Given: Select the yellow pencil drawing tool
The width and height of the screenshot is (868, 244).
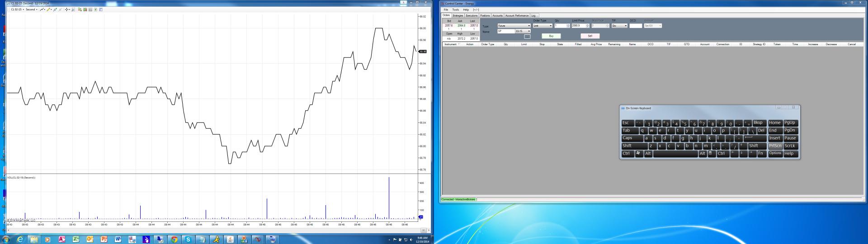Looking at the screenshot, I should coord(48,9).
